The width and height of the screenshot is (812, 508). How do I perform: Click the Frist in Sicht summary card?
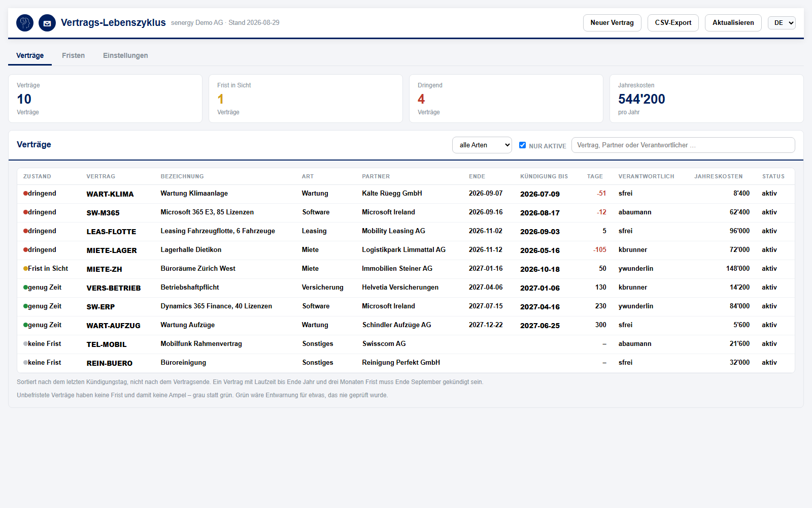pyautogui.click(x=306, y=99)
